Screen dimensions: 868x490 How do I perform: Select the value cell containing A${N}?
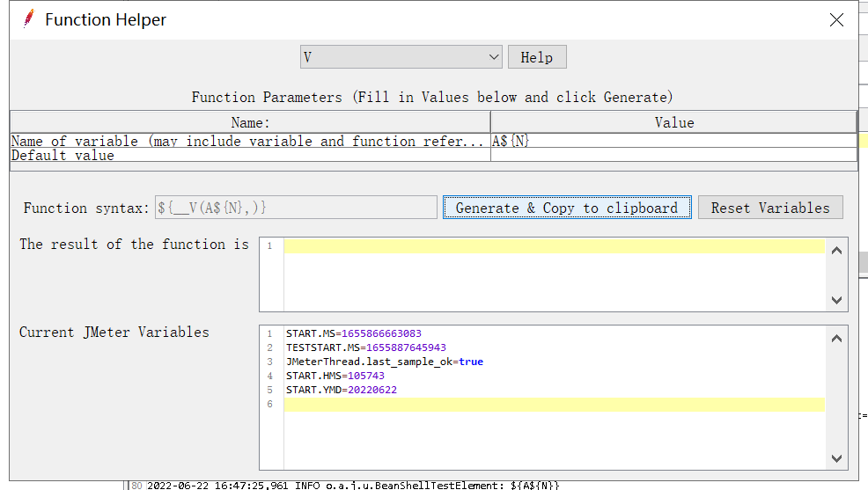(x=673, y=141)
